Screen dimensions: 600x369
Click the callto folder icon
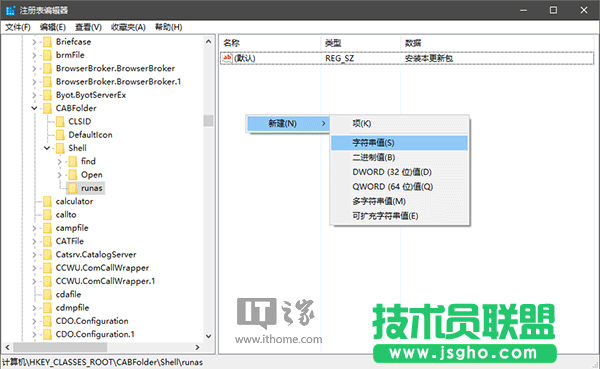pos(47,215)
